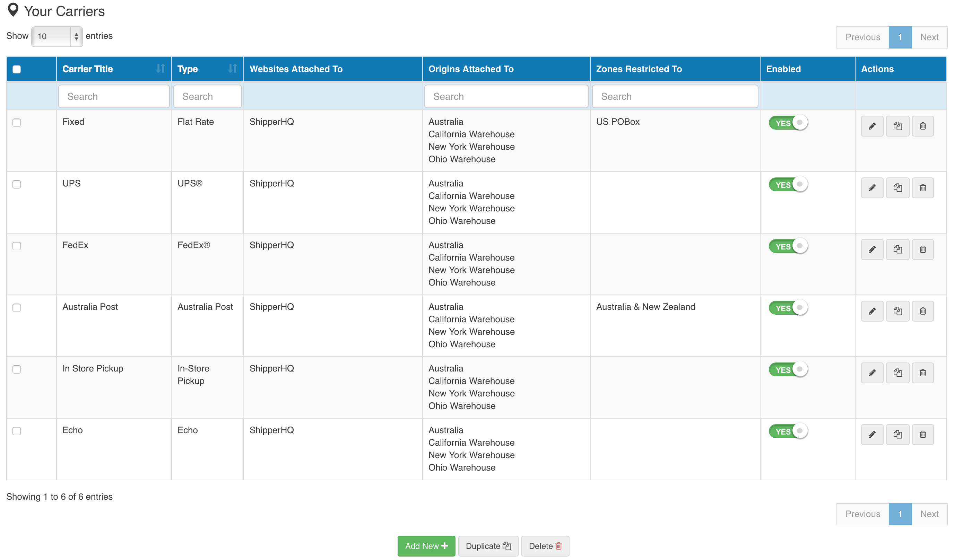Disable the UPS carrier toggle

click(788, 185)
